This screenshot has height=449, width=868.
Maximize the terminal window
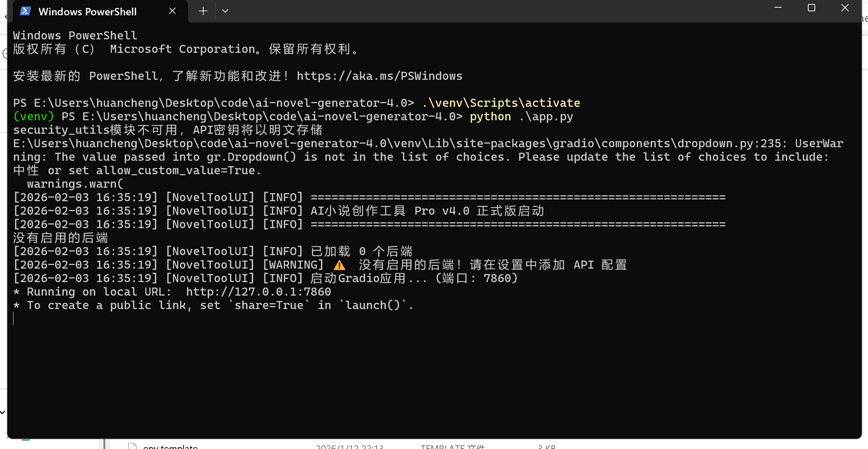tap(812, 8)
